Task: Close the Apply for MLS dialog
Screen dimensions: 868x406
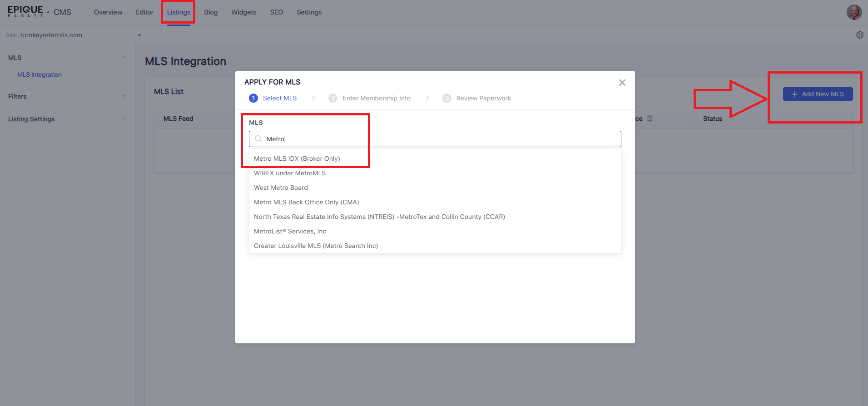Action: pyautogui.click(x=622, y=83)
